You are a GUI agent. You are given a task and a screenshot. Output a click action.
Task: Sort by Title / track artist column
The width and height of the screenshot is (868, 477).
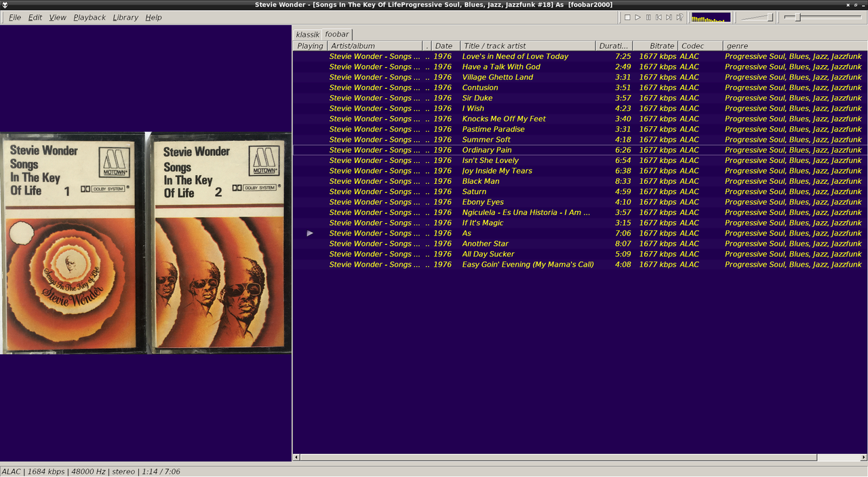(x=528, y=45)
